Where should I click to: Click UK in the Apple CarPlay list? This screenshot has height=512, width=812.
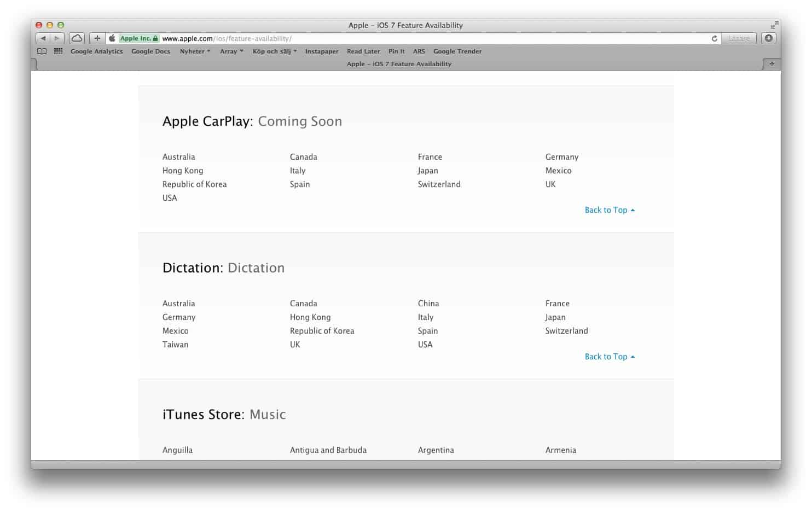click(550, 184)
